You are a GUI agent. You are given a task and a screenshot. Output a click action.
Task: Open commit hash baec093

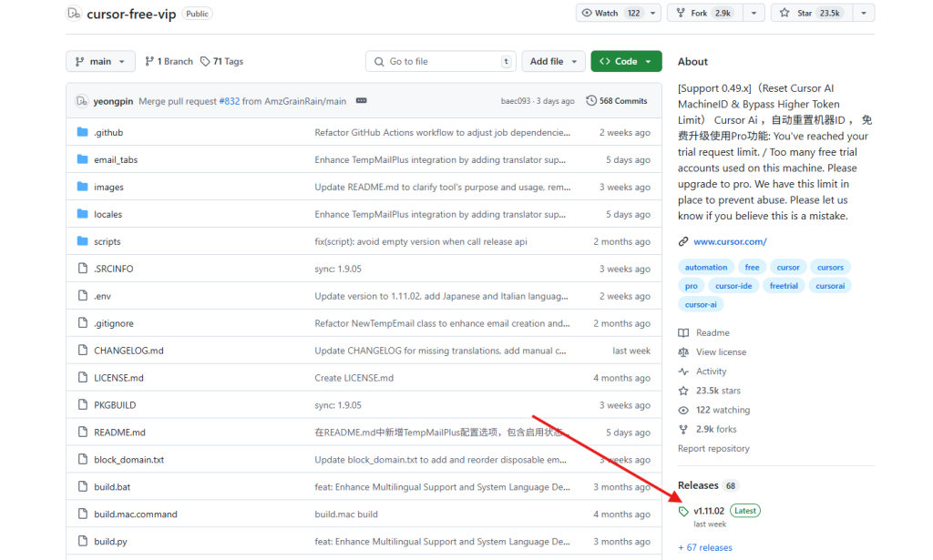pos(516,101)
